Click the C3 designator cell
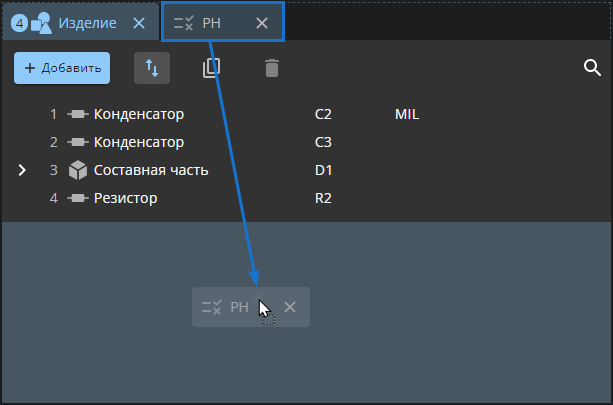The height and width of the screenshot is (405, 613). pos(323,142)
